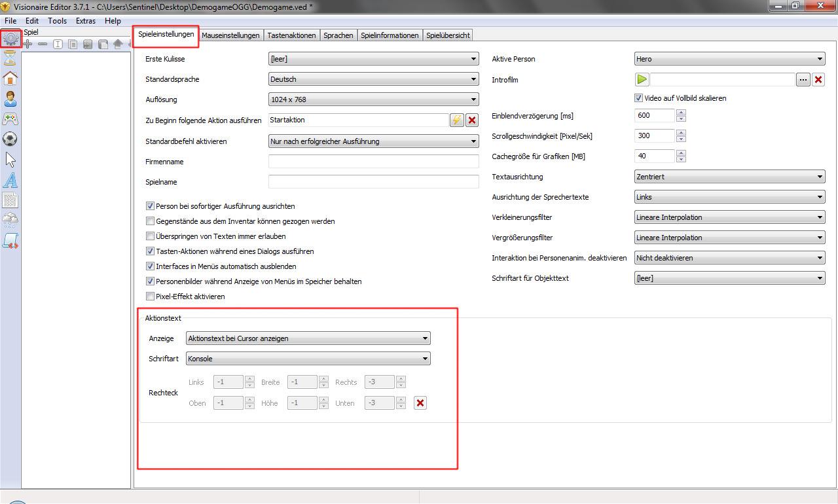Viewport: 838px width, 504px height.
Task: Toggle Tasten-Aktionen während eines Dialogs ausführen
Action: (x=151, y=251)
